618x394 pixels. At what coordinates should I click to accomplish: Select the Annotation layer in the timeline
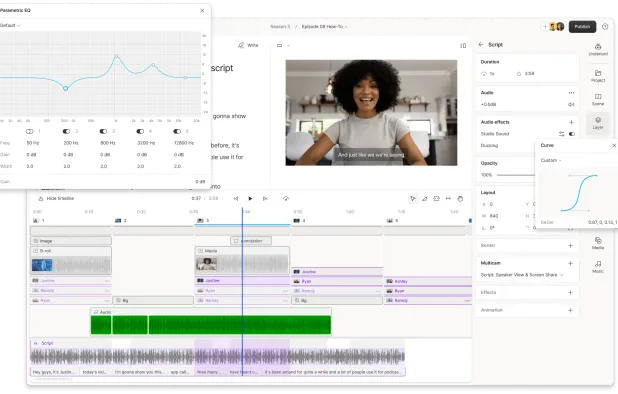click(x=251, y=241)
